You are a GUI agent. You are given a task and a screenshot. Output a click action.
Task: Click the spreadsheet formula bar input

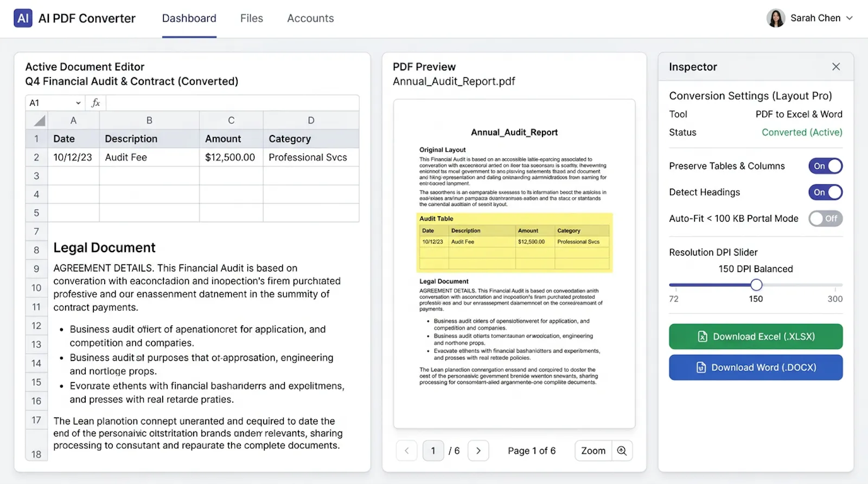tap(233, 103)
